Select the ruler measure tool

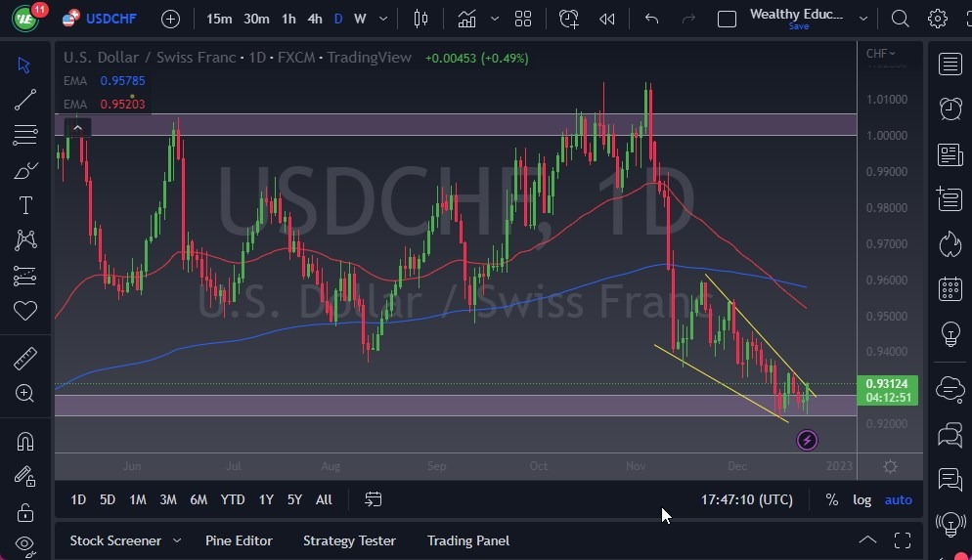[x=24, y=358]
